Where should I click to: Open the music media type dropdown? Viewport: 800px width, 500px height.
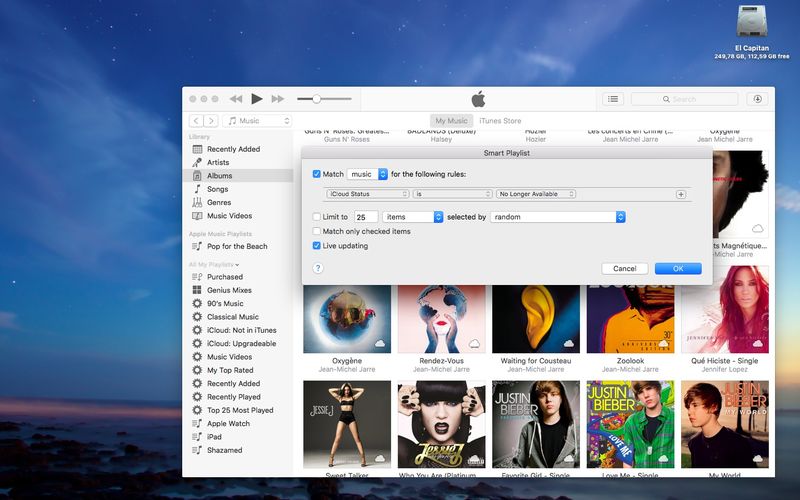(367, 174)
